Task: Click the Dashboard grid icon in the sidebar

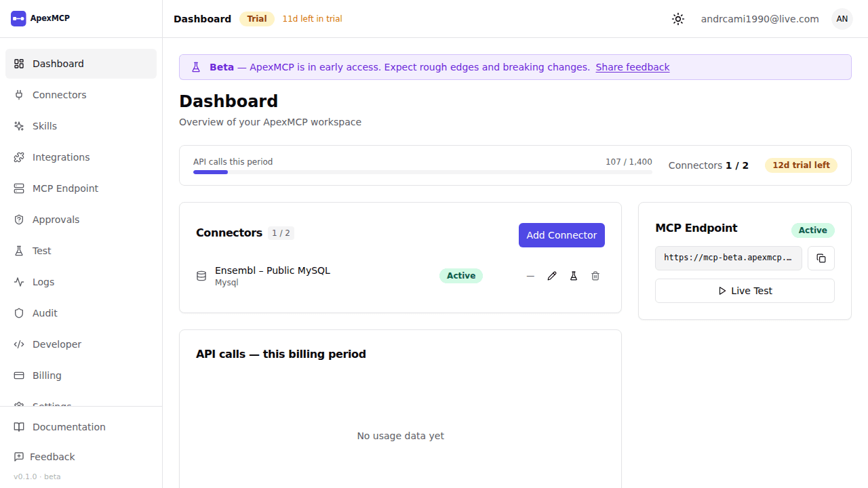Action: (x=19, y=64)
